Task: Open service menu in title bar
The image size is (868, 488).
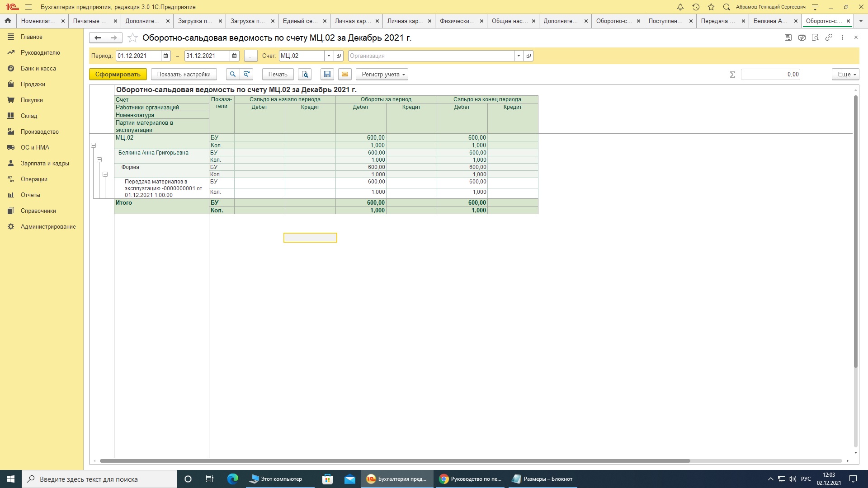Action: [815, 7]
